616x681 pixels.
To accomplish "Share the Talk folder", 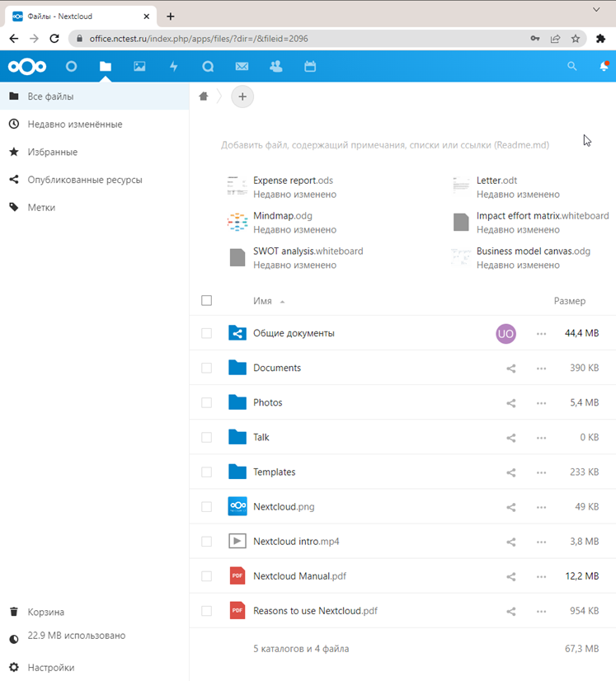I will [511, 438].
